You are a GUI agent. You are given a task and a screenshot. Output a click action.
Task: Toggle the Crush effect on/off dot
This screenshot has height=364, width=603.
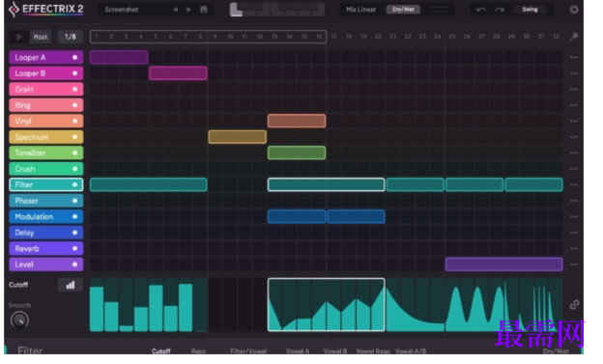pos(75,169)
